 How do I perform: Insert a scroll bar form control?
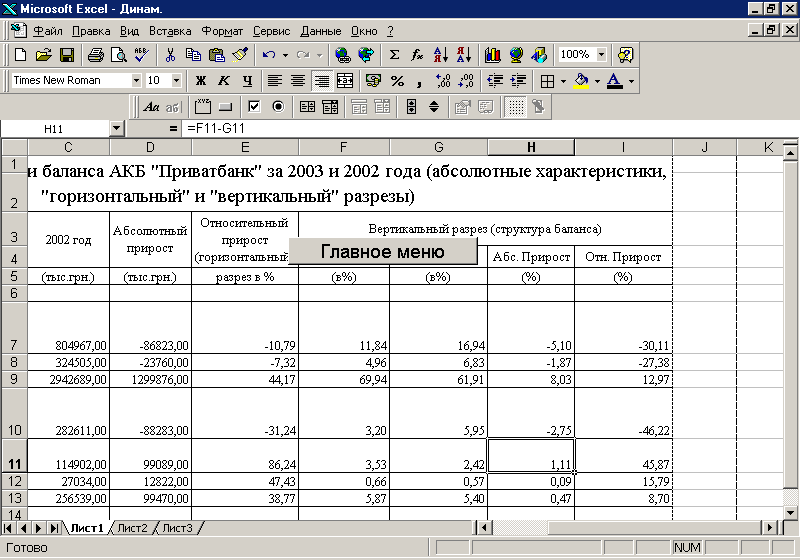(x=411, y=107)
